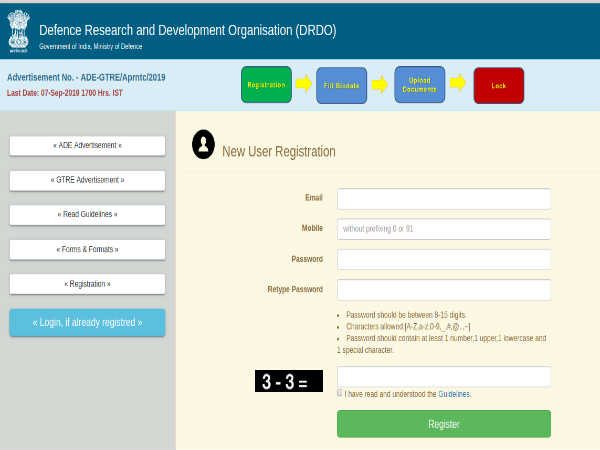This screenshot has width=600, height=450.
Task: Focus the Email input field
Action: [x=443, y=198]
